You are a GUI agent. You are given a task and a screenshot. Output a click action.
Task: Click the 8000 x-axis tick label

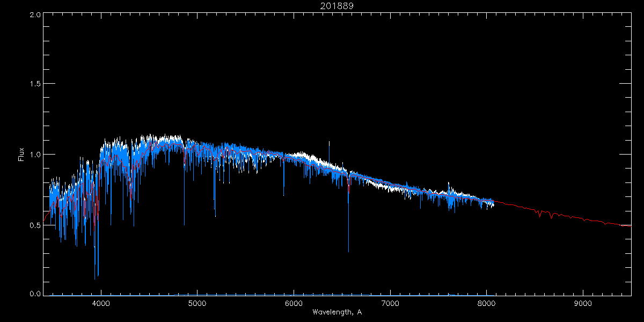[486, 303]
